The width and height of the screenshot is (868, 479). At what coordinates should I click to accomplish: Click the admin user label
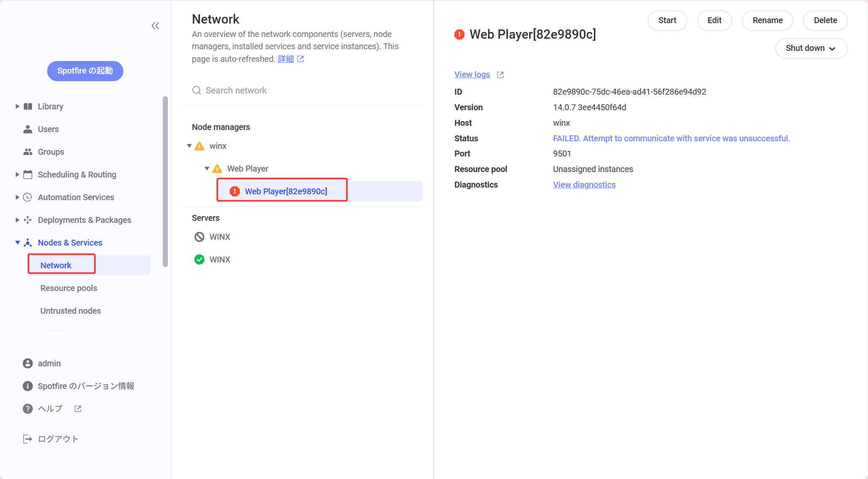[49, 363]
